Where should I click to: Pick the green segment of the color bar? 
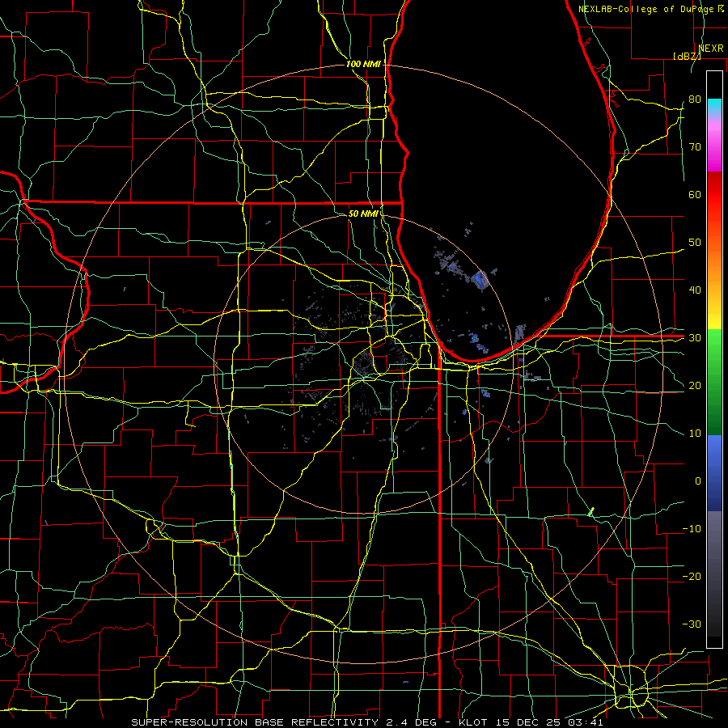714,382
